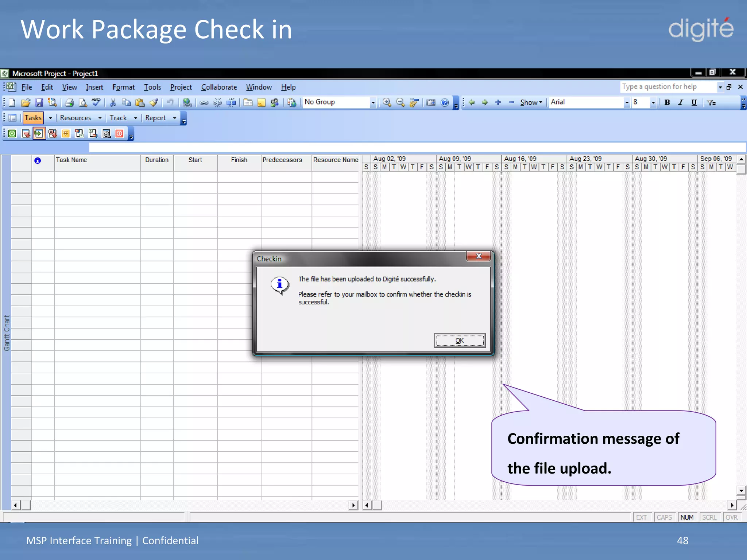Open Microsoft Project Help question icon

tap(445, 102)
